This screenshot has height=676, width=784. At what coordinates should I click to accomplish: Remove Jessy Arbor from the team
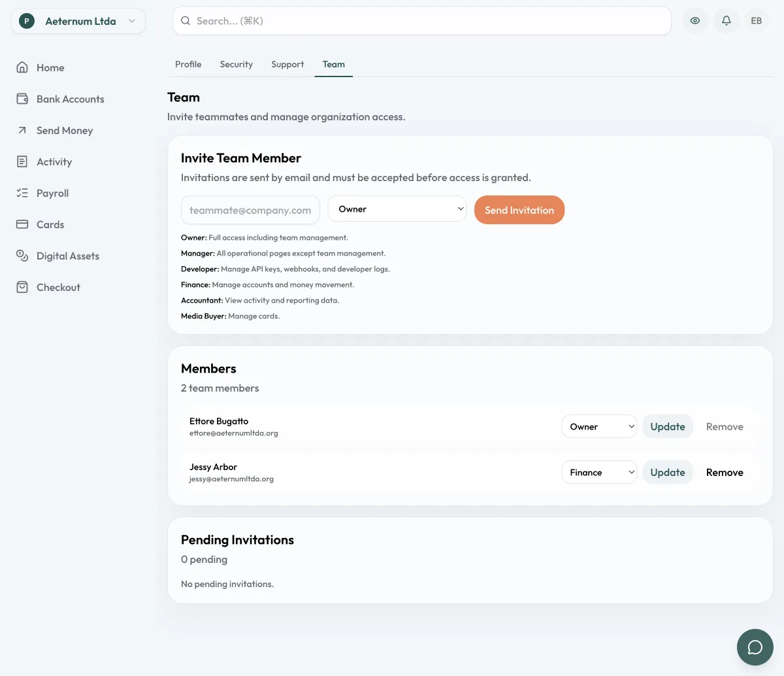tap(725, 473)
